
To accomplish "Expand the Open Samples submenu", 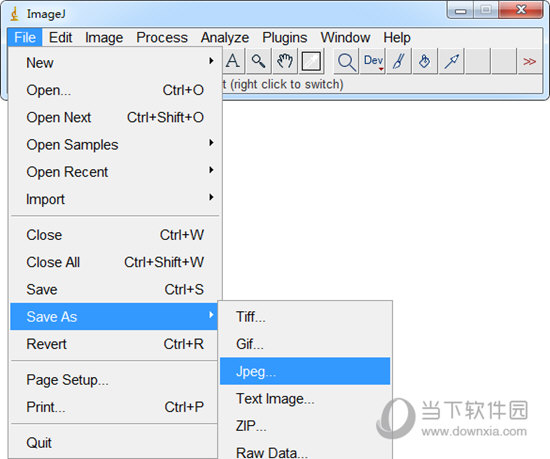I will point(114,145).
